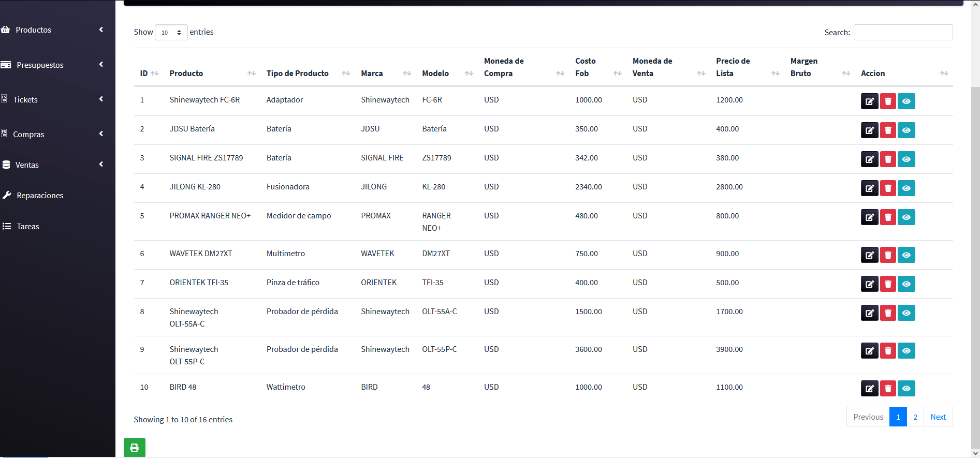Go to pagination page 2
The height and width of the screenshot is (458, 980).
click(x=915, y=417)
